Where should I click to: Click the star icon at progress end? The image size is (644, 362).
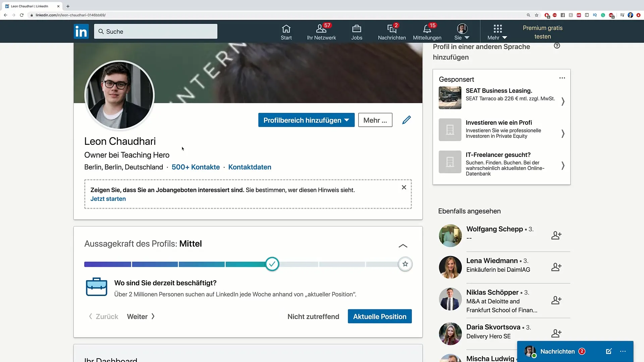405,264
